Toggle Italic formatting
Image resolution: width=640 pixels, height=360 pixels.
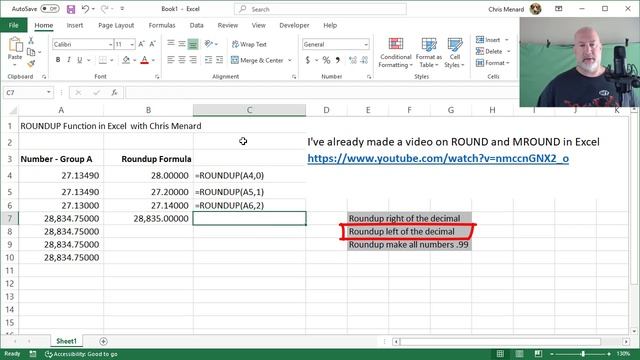[69, 60]
